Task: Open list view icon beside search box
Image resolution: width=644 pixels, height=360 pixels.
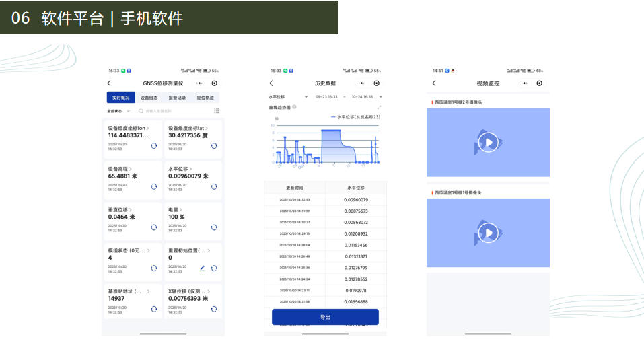Action: point(217,111)
